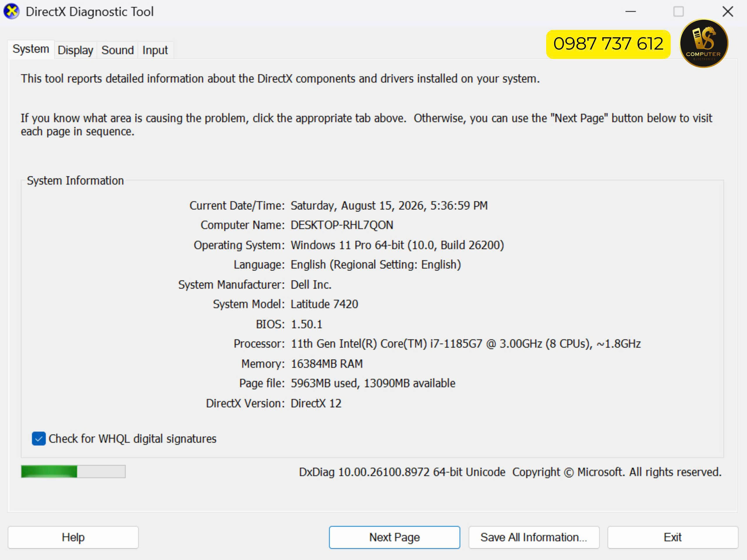The image size is (747, 560).
Task: Click the DirectX Diagnostic Tool title bar icon
Action: tap(11, 11)
